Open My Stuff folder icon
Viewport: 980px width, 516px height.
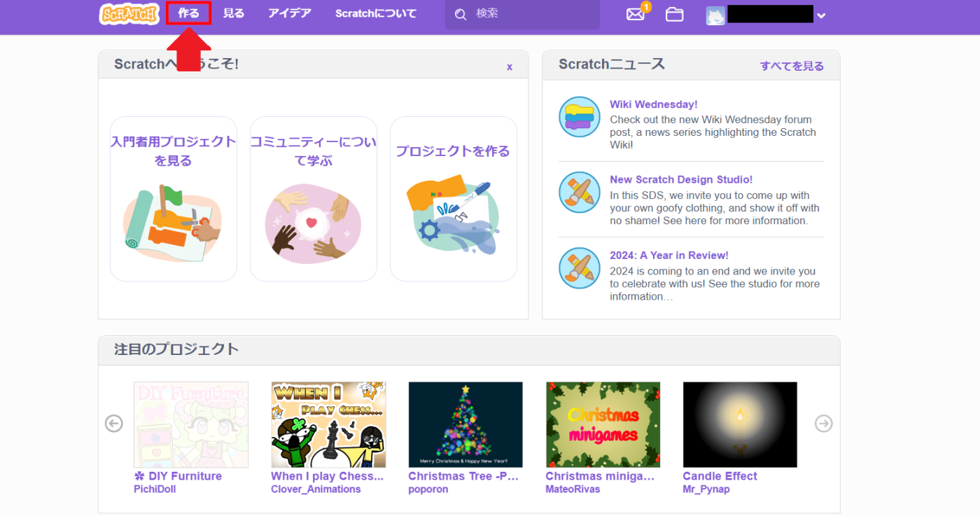[674, 14]
